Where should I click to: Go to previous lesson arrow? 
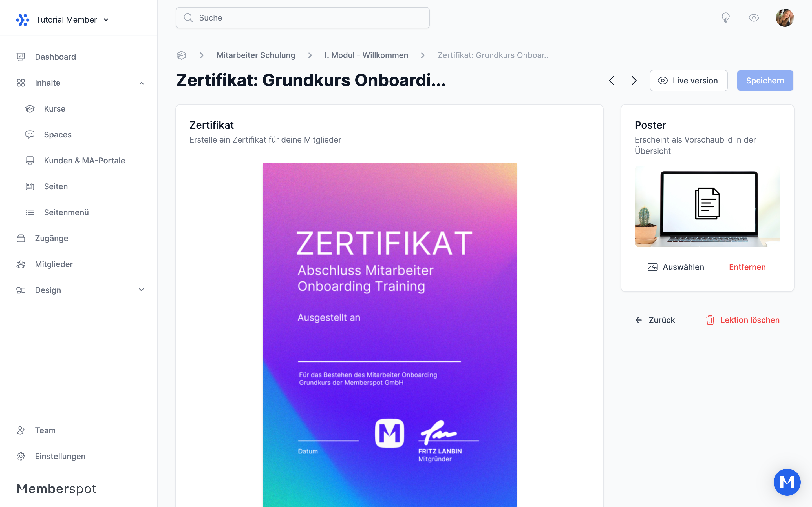tap(612, 81)
